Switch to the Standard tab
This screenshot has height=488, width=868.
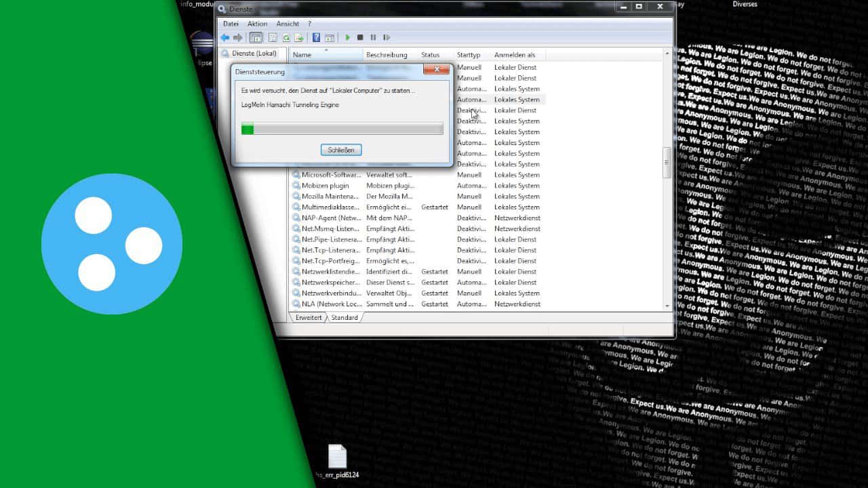[x=344, y=317]
